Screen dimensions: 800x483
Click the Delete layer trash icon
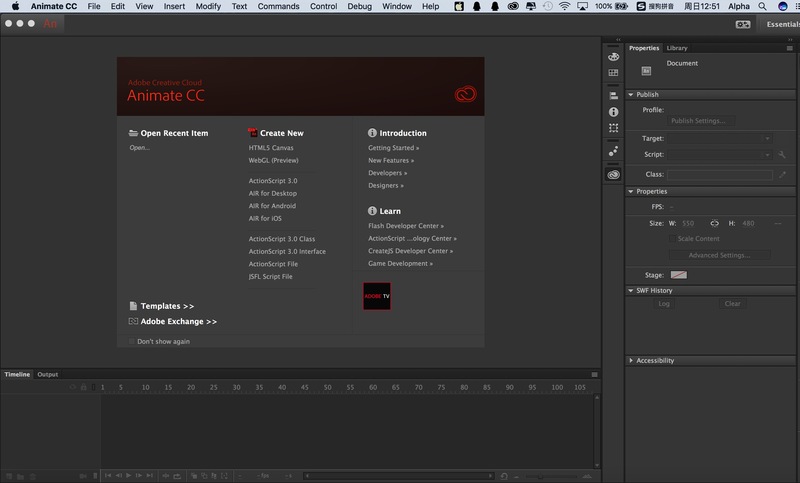[33, 476]
